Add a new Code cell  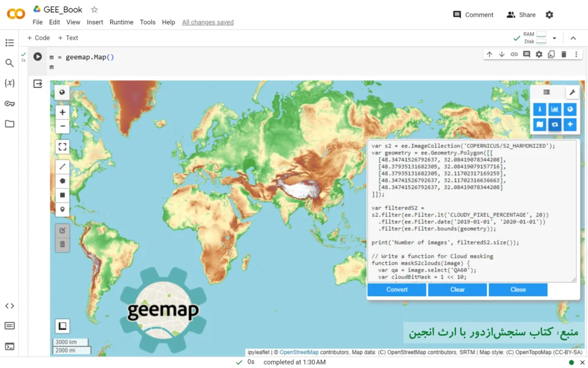[x=38, y=38]
